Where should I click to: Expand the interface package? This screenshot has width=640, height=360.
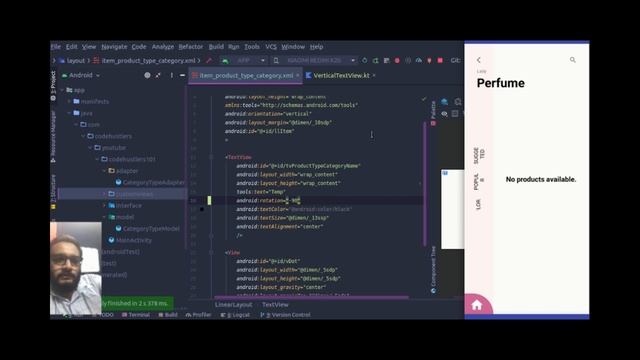click(104, 205)
